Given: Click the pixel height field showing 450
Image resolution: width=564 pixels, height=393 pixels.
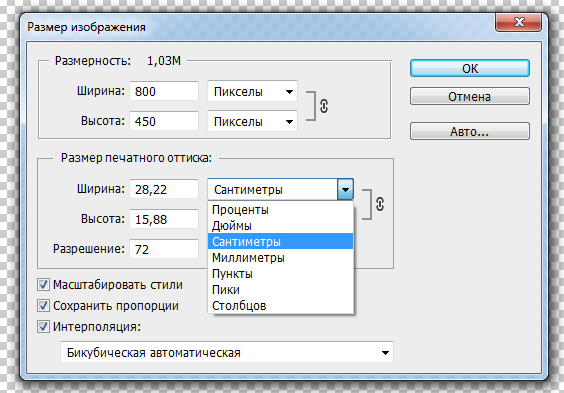Looking at the screenshot, I should coord(164,121).
